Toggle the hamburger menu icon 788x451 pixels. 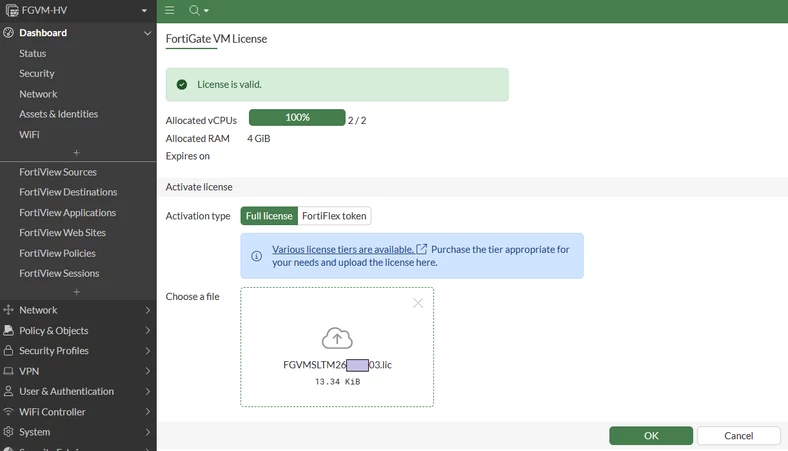(169, 10)
